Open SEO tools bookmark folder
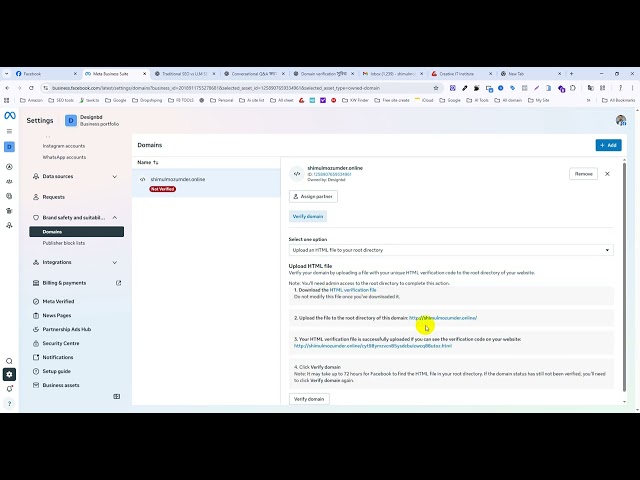 point(61,100)
